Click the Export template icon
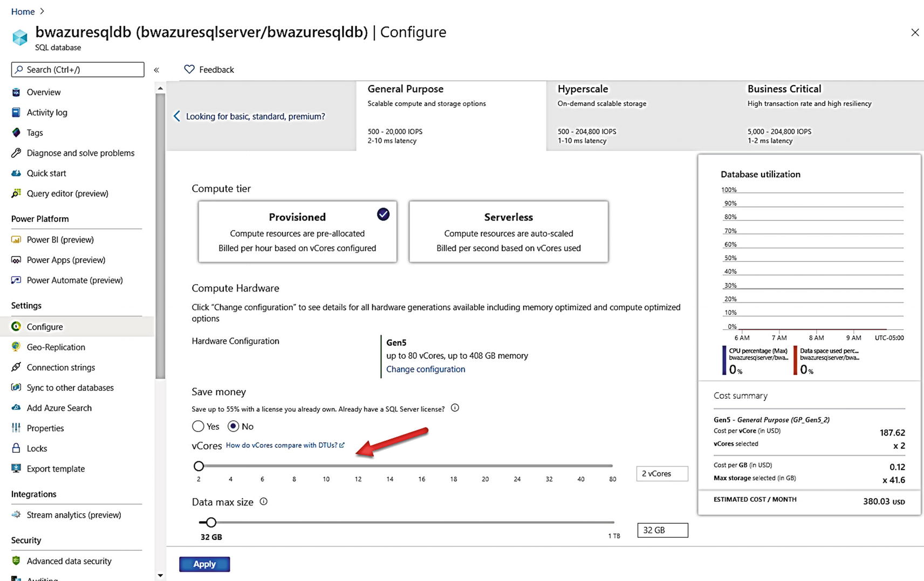924x581 pixels. (x=16, y=469)
